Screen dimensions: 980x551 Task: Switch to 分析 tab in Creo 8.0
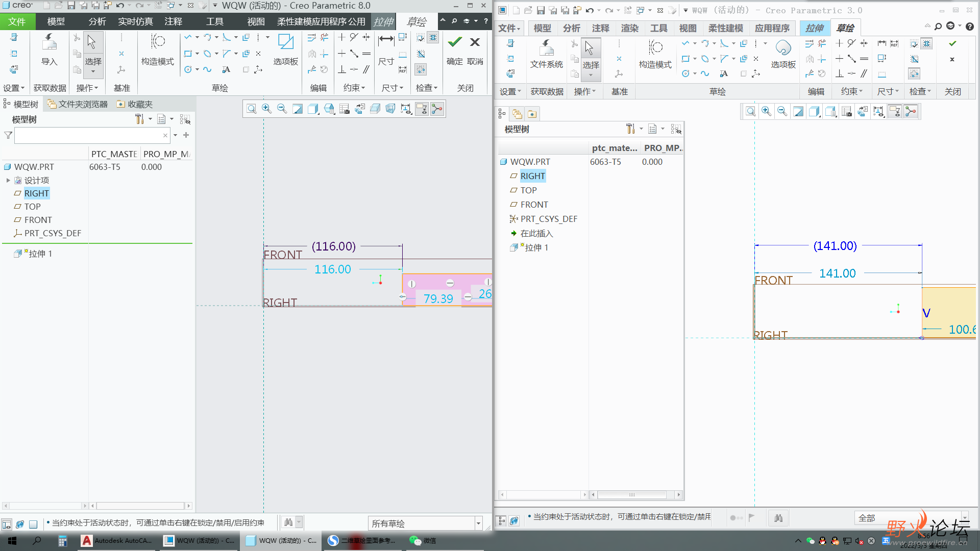(97, 21)
